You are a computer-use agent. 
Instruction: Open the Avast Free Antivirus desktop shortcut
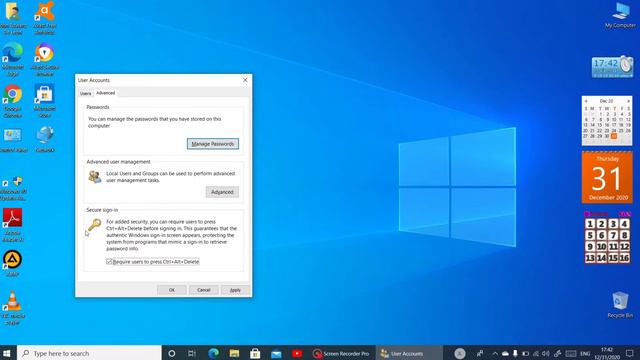45,17
